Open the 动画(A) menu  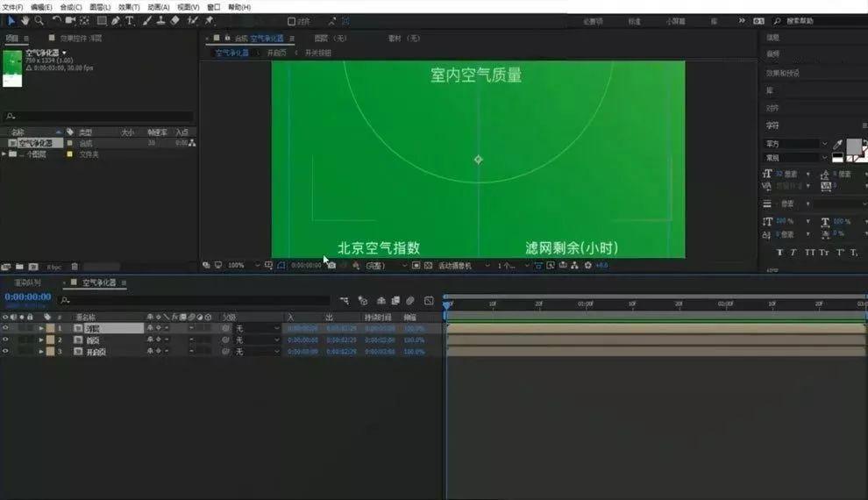(159, 7)
